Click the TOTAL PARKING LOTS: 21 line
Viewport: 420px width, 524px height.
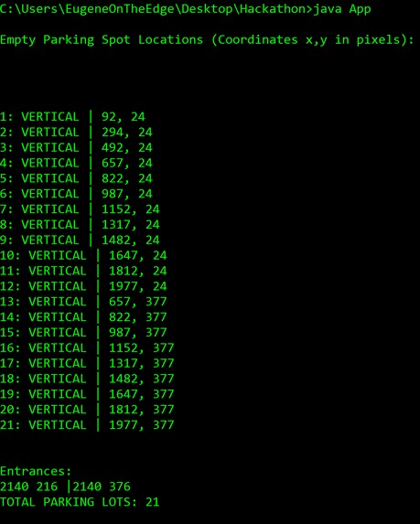pos(80,502)
